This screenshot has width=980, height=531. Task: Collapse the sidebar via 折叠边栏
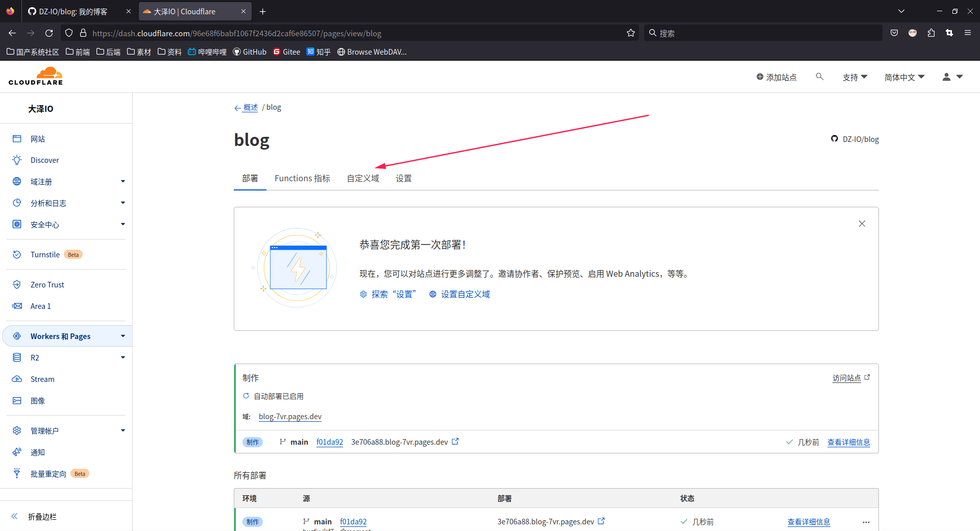click(42, 517)
